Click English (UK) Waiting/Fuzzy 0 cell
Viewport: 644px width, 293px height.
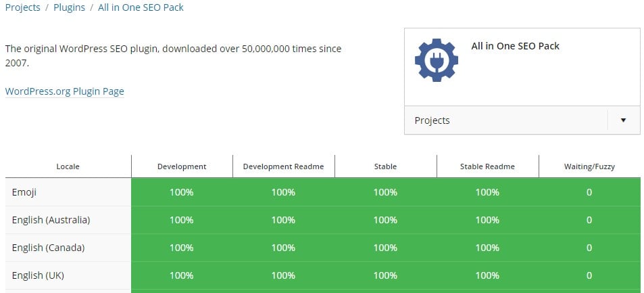(x=589, y=275)
